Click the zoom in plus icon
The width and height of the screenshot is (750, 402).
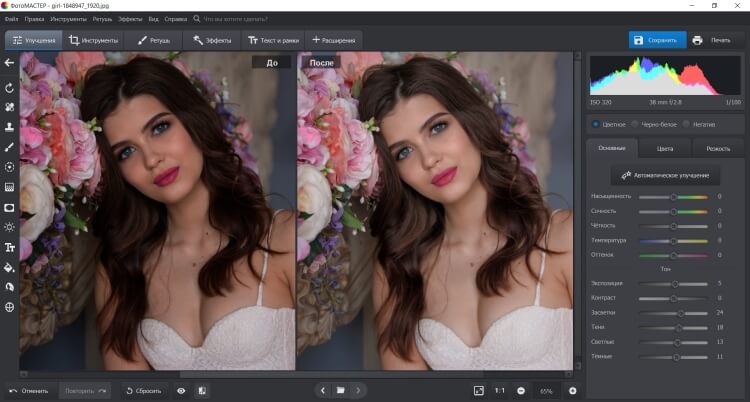tap(572, 390)
